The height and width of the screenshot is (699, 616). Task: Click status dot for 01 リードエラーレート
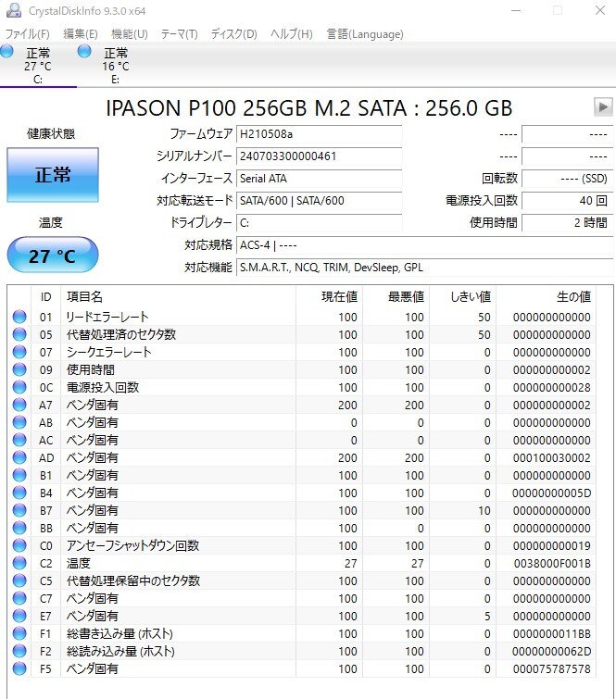pos(19,317)
